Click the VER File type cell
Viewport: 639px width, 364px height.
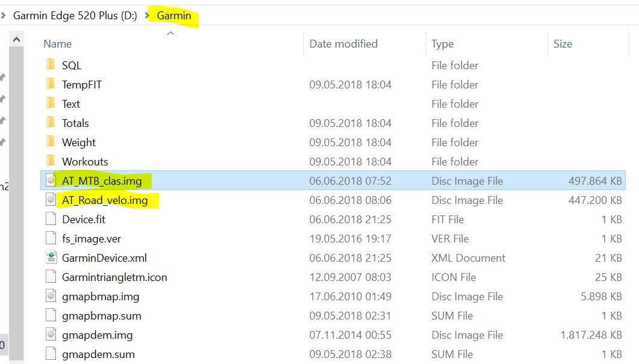click(450, 238)
